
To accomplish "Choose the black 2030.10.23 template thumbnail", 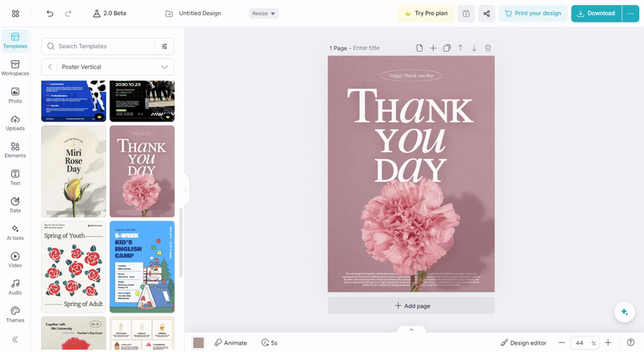I will click(142, 101).
